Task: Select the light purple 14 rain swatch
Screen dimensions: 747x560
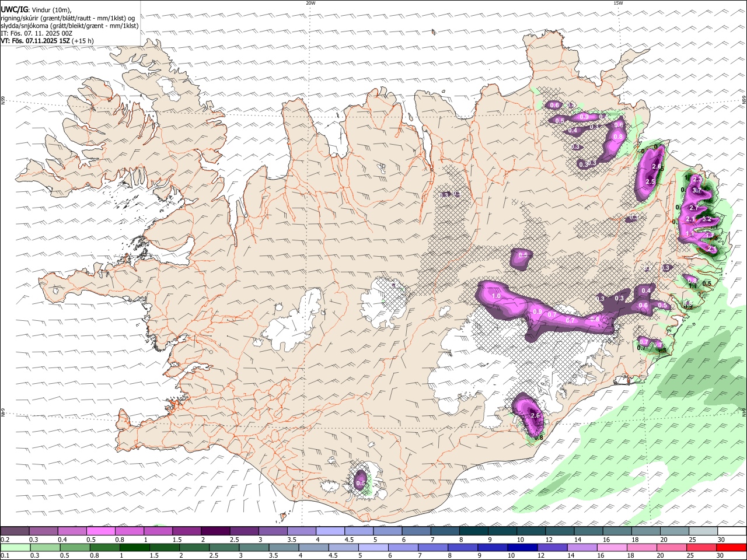Action: [x=581, y=547]
